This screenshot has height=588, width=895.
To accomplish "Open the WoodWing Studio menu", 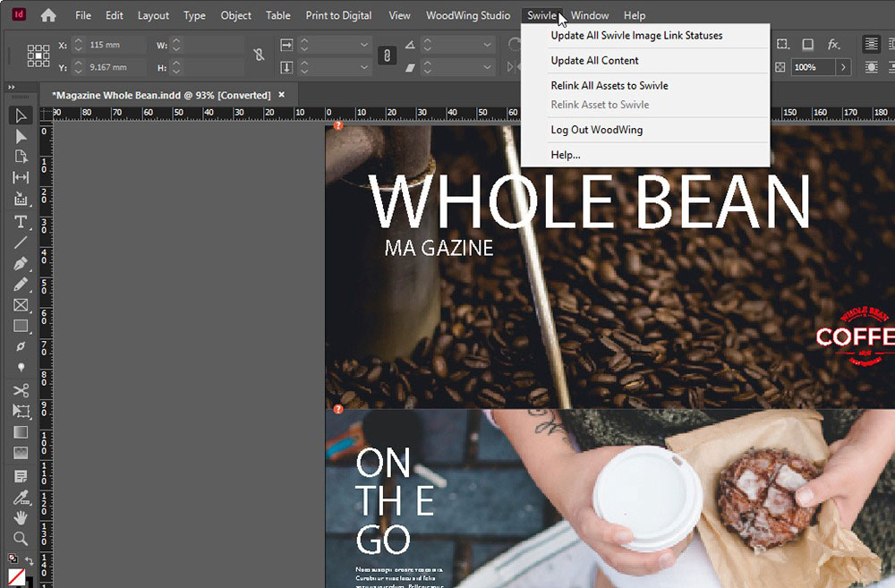I will (x=468, y=15).
